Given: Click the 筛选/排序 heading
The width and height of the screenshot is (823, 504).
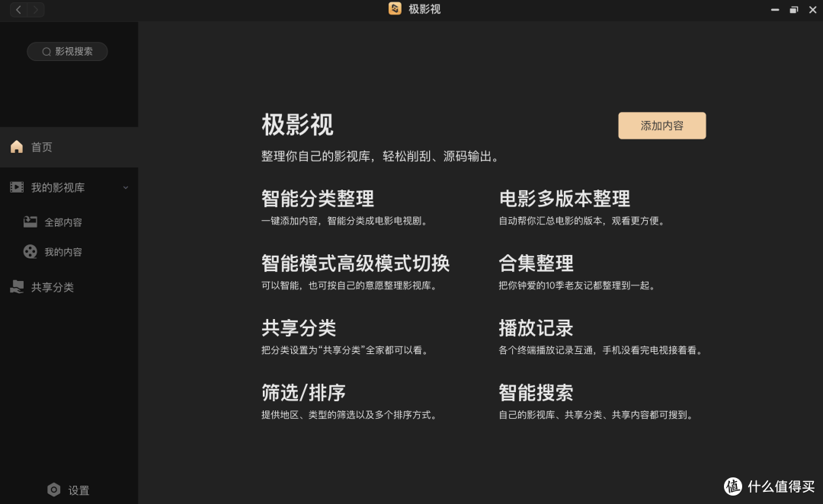Looking at the screenshot, I should pos(303,392).
